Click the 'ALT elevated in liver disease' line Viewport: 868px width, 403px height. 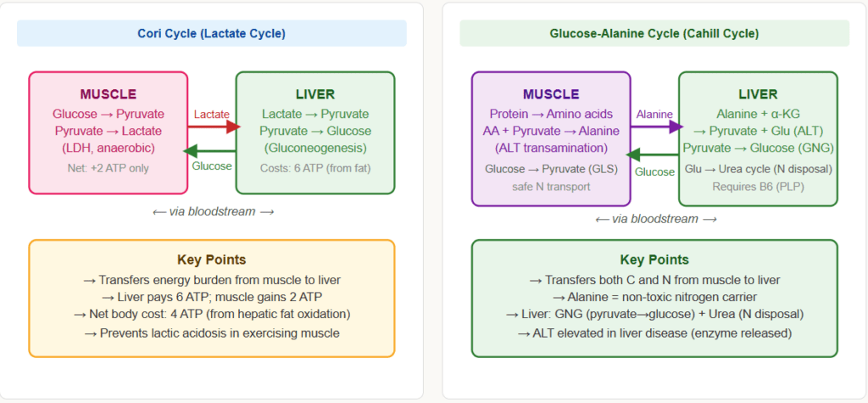(x=654, y=333)
